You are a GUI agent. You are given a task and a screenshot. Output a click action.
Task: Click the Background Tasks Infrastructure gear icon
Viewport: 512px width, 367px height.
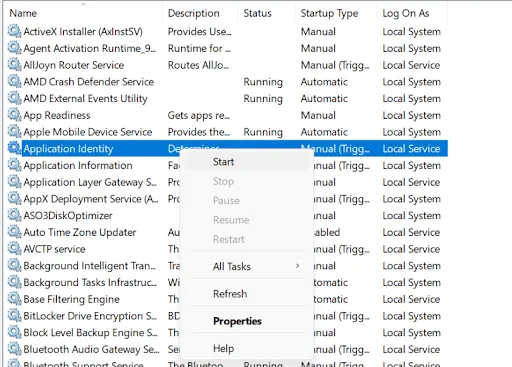pyautogui.click(x=14, y=282)
